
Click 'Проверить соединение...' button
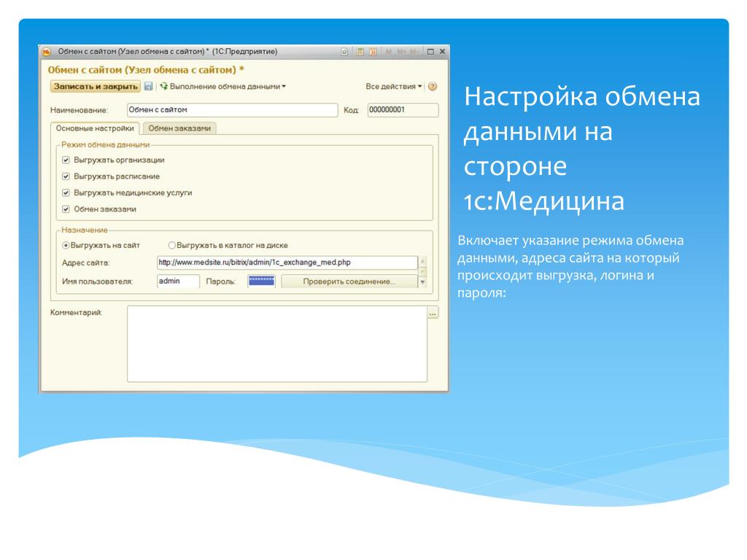349,281
